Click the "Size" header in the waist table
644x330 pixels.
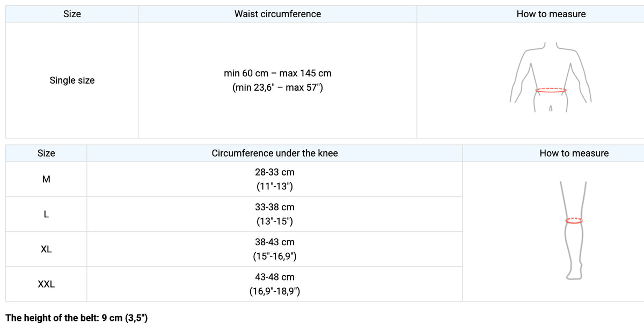pos(72,14)
